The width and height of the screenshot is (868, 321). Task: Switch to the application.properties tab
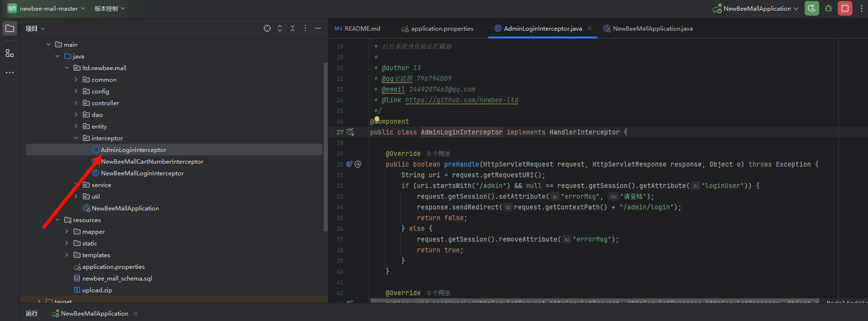coord(442,29)
